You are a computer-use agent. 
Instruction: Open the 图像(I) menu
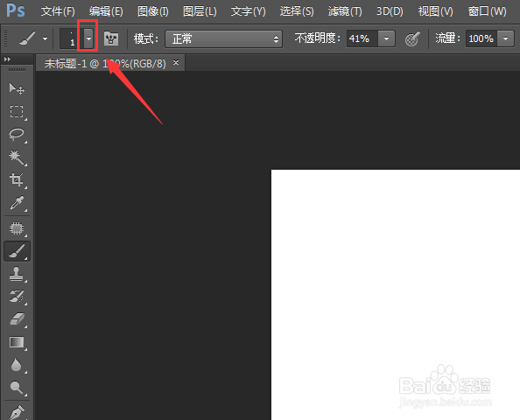153,11
